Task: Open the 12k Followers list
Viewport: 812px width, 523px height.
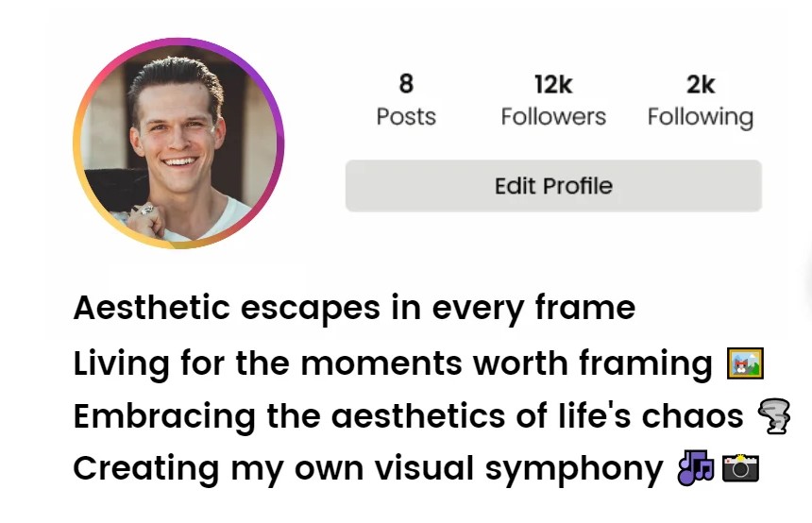Action: (x=553, y=100)
